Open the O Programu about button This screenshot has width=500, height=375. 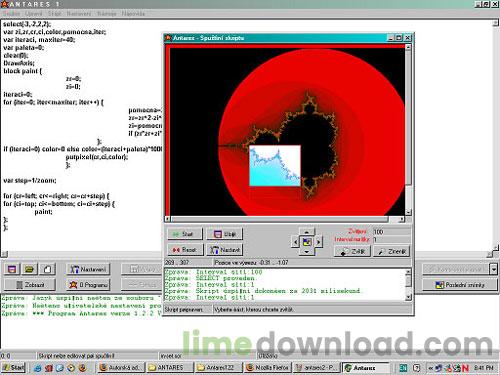tap(88, 285)
